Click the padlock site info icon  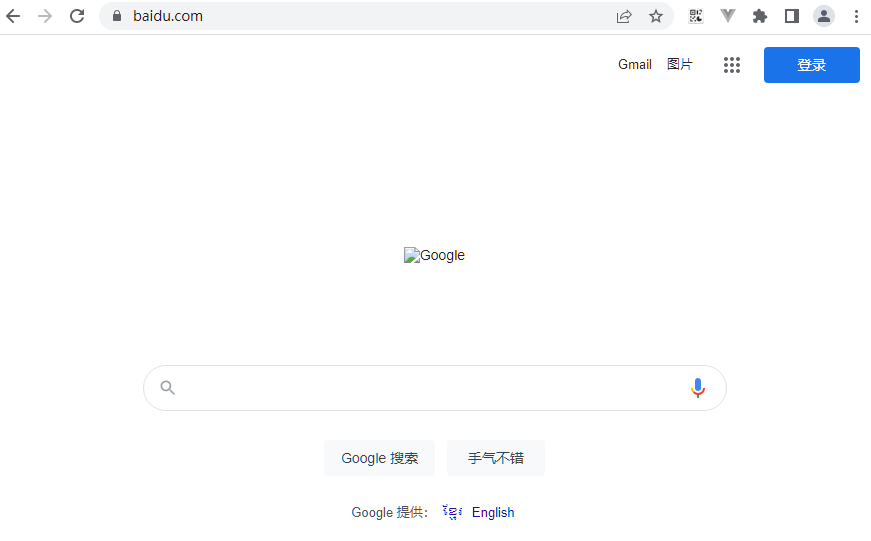click(x=117, y=16)
